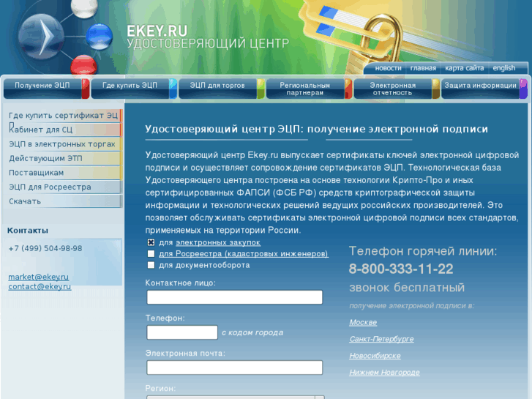The image size is (532, 399).
Task: Select Где купить сертификат ЭЦ sidebar item
Action: click(x=63, y=116)
